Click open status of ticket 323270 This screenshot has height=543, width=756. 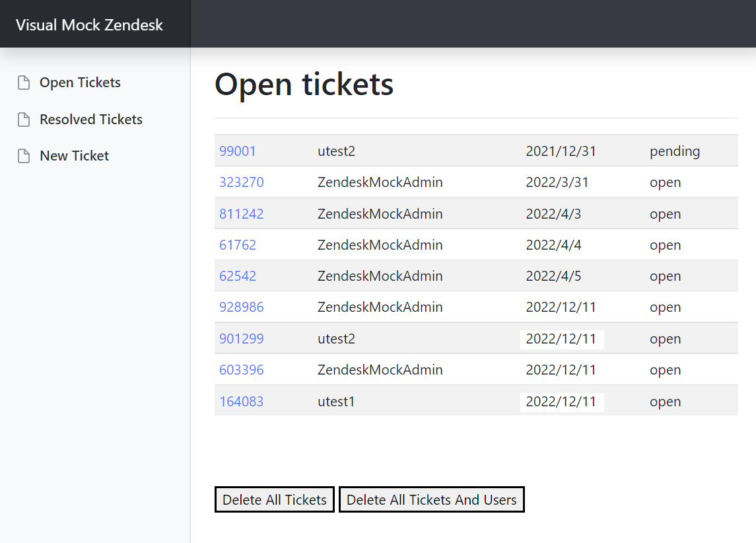665,183
